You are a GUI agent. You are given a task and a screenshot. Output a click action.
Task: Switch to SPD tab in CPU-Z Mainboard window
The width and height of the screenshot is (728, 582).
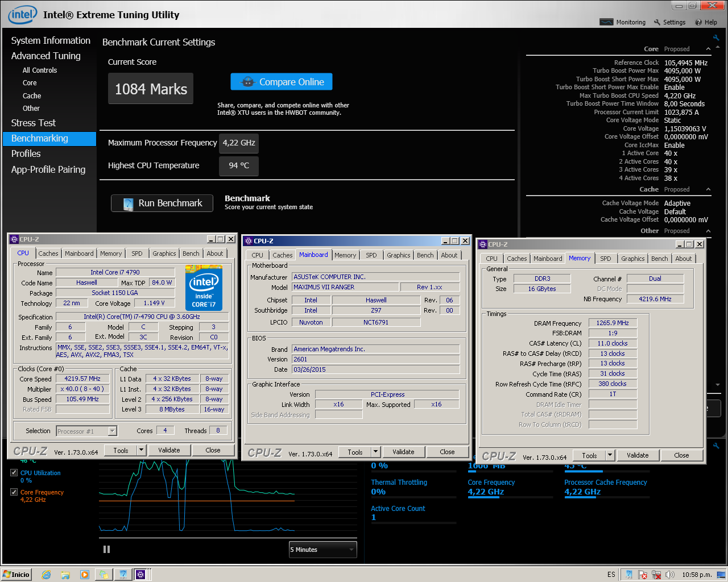click(x=371, y=255)
